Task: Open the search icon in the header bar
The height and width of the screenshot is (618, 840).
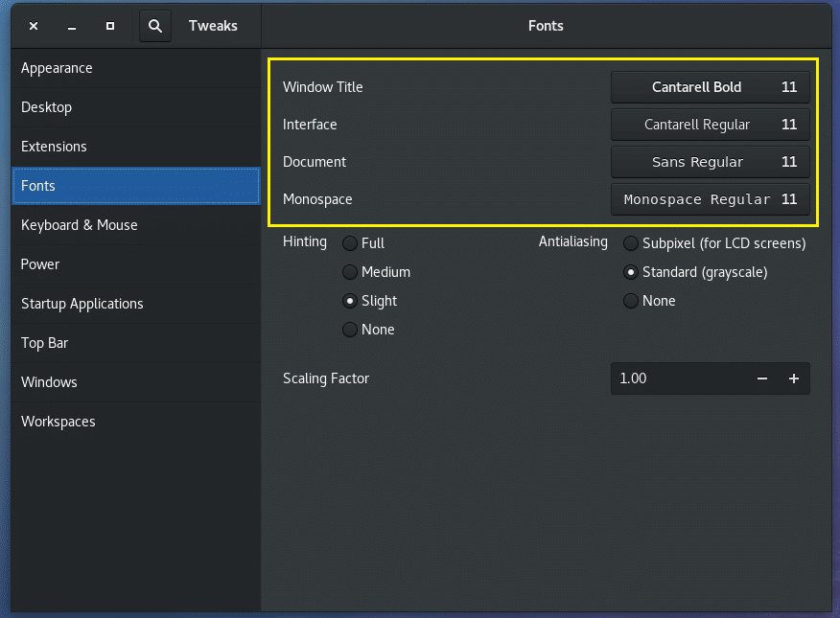Action: coord(154,26)
